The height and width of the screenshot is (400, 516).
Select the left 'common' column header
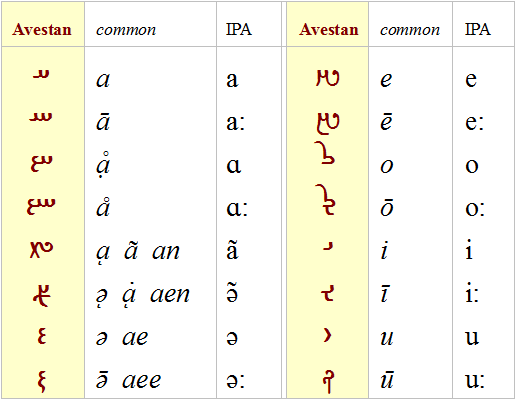(126, 30)
